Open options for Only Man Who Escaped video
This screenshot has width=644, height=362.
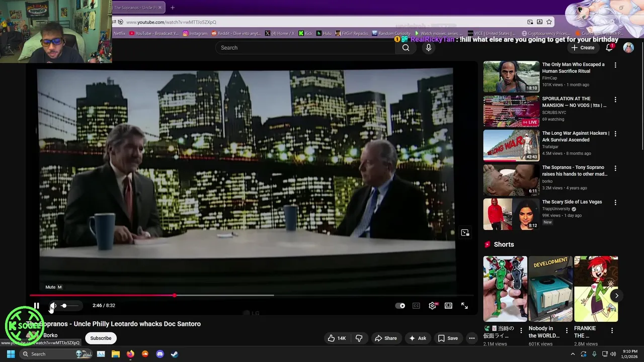coord(615,65)
